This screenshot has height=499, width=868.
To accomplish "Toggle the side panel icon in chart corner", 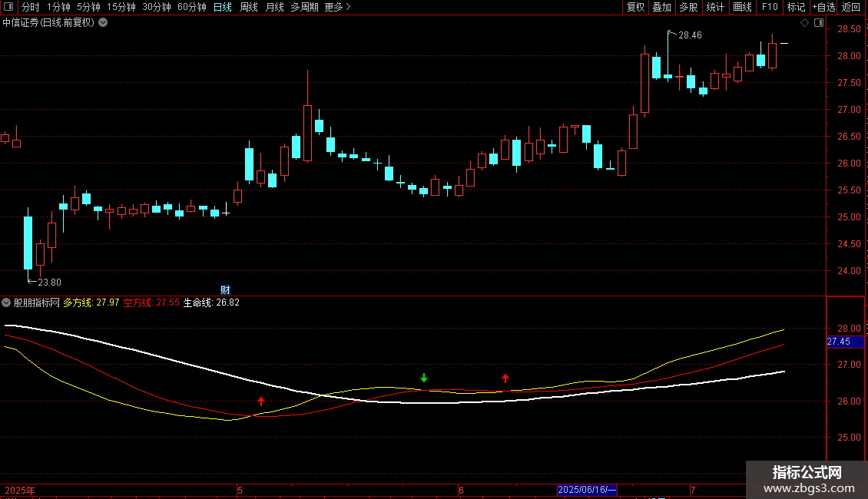I will (819, 23).
